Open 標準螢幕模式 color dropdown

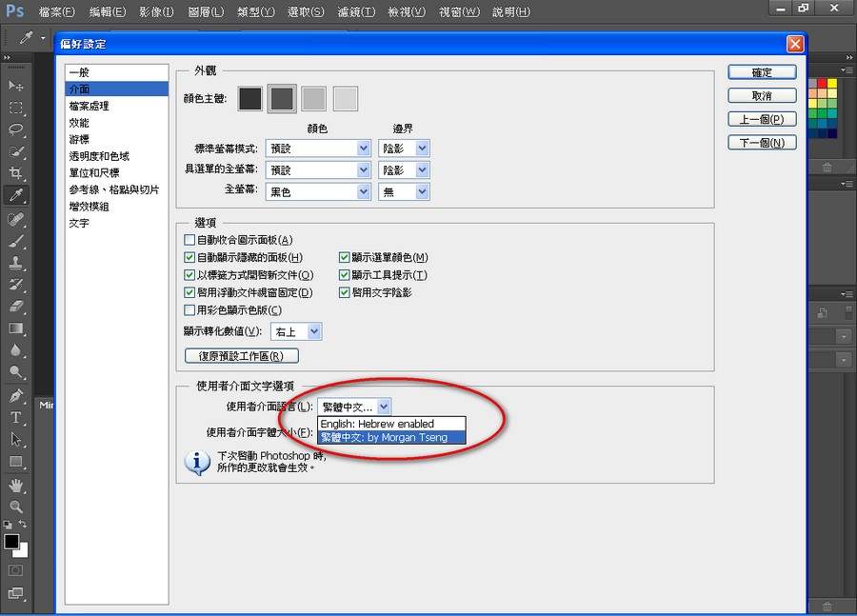318,149
